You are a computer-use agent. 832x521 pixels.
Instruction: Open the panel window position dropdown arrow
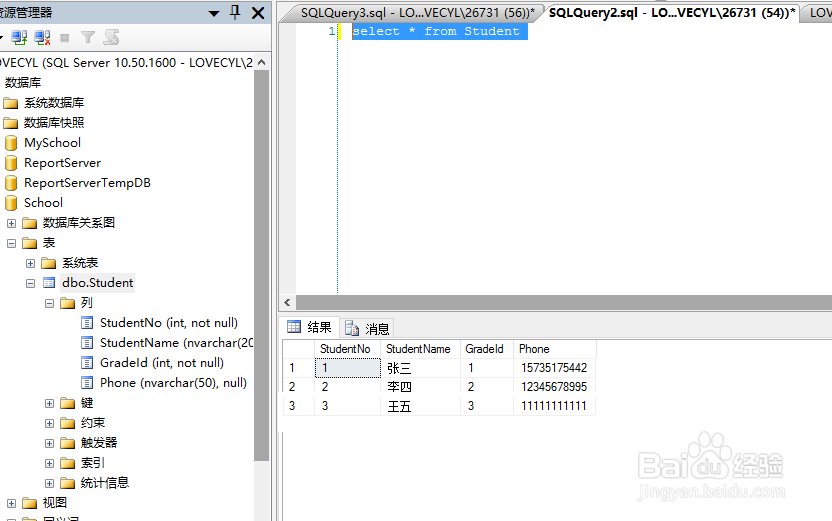click(x=214, y=13)
